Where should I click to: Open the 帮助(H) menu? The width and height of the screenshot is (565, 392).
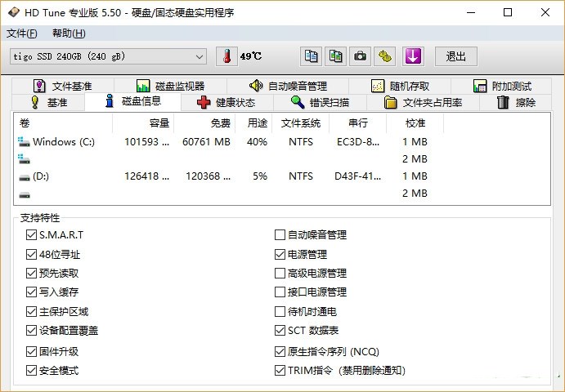[69, 33]
